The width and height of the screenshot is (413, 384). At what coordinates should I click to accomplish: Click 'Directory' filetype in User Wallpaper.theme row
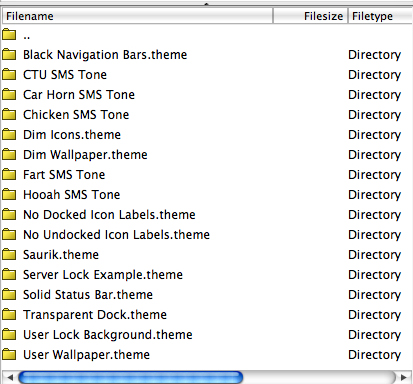tap(375, 355)
